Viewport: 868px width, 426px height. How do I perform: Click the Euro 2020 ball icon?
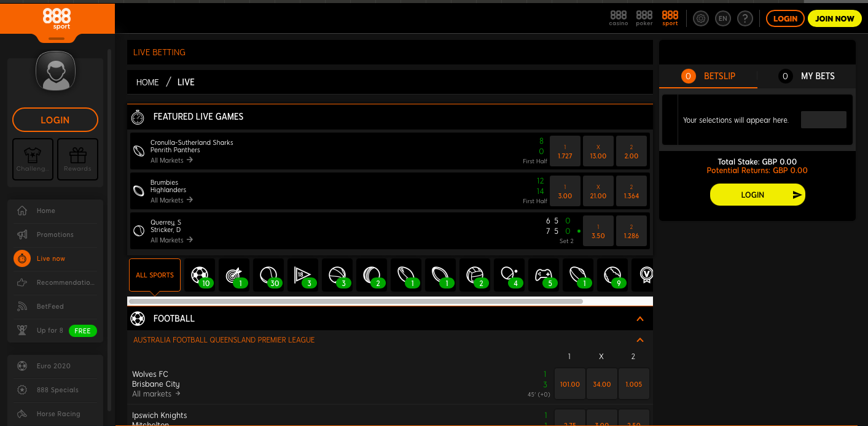tap(22, 366)
